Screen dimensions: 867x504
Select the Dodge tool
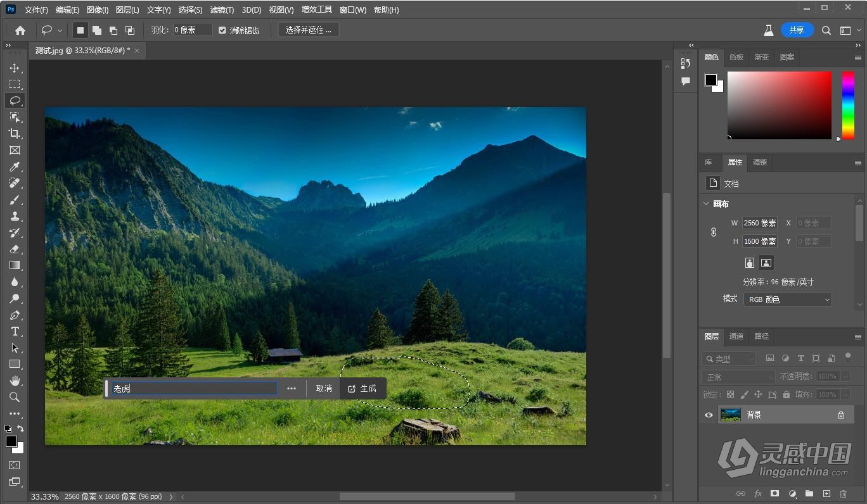point(15,298)
